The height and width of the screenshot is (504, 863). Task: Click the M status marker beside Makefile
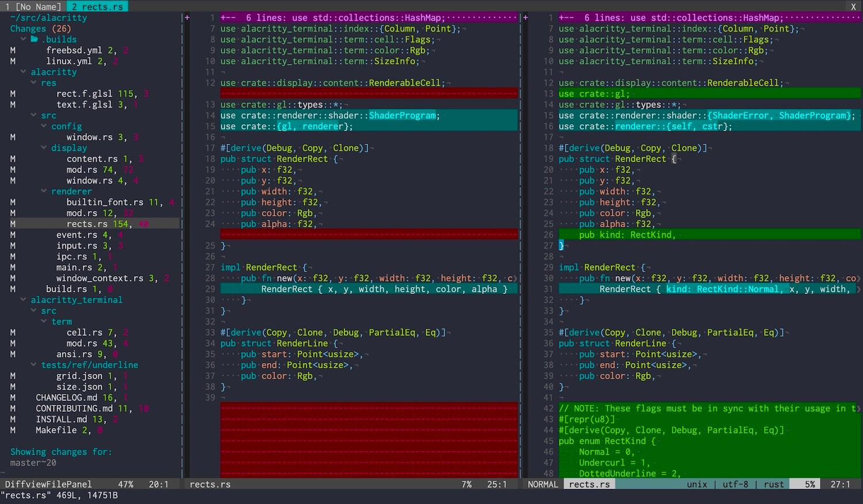pyautogui.click(x=13, y=430)
